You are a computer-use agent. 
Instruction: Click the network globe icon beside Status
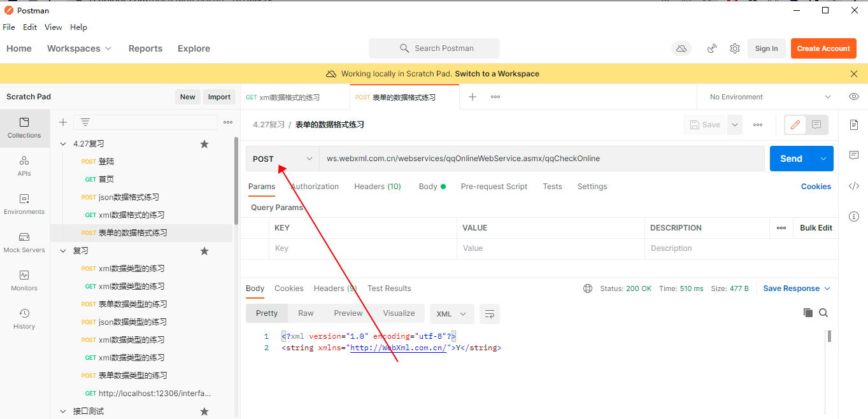(588, 288)
